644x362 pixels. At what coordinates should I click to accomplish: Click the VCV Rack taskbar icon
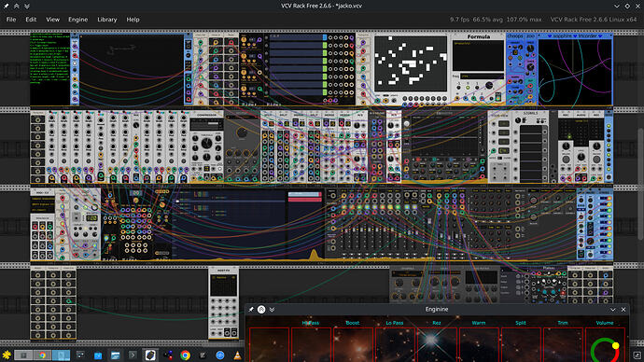coord(150,355)
